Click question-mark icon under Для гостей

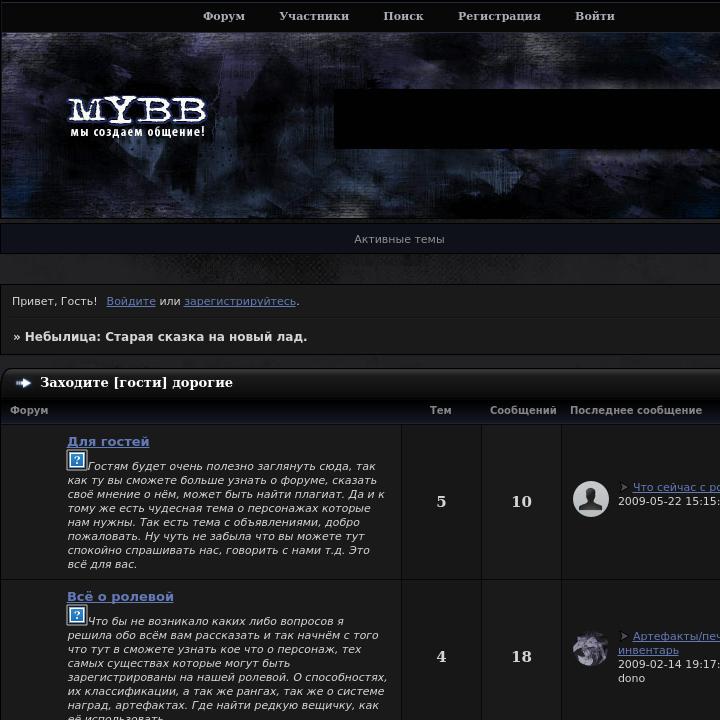77,460
